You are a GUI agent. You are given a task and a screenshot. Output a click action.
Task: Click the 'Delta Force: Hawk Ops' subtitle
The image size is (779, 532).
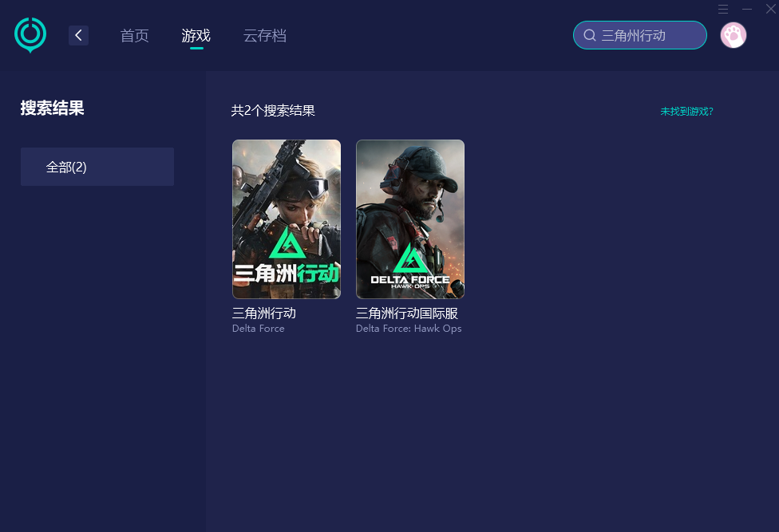click(x=409, y=329)
